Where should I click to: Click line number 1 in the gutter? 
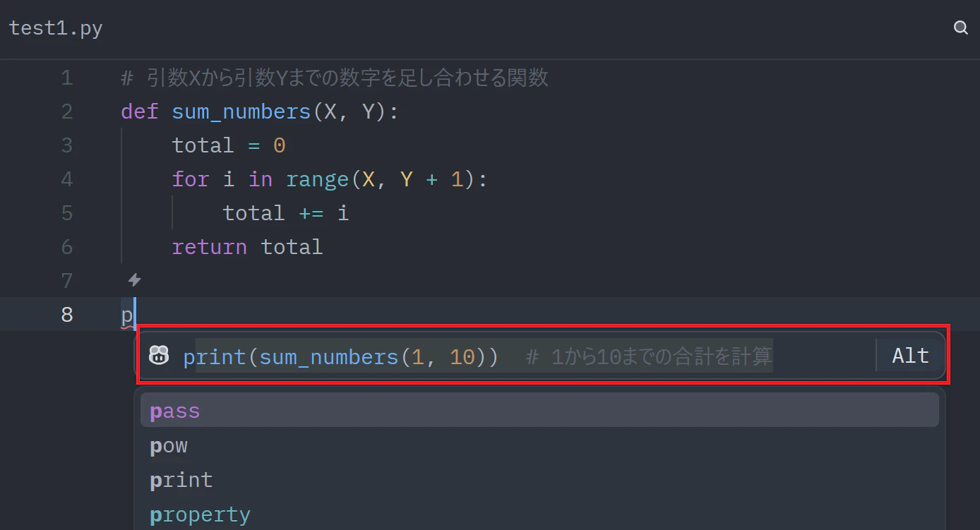tap(67, 78)
